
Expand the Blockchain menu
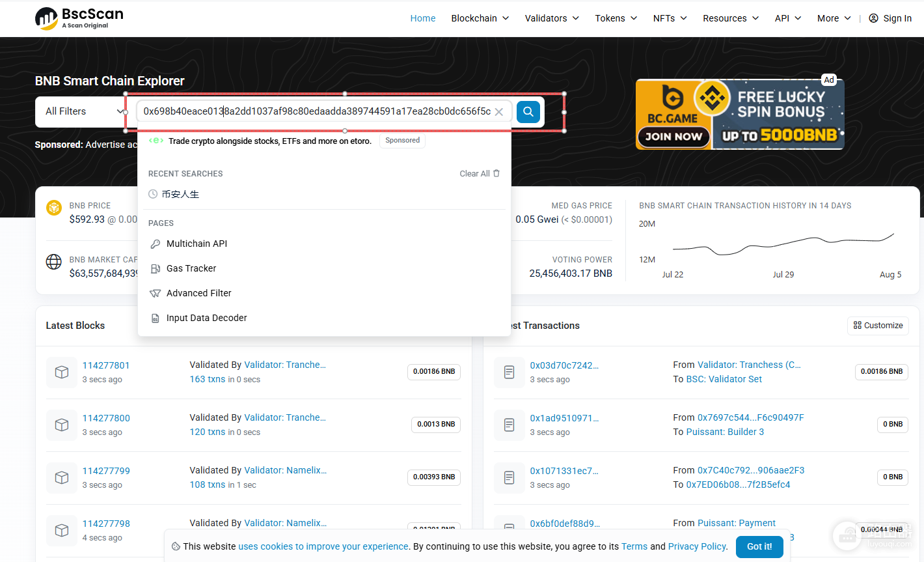[480, 18]
